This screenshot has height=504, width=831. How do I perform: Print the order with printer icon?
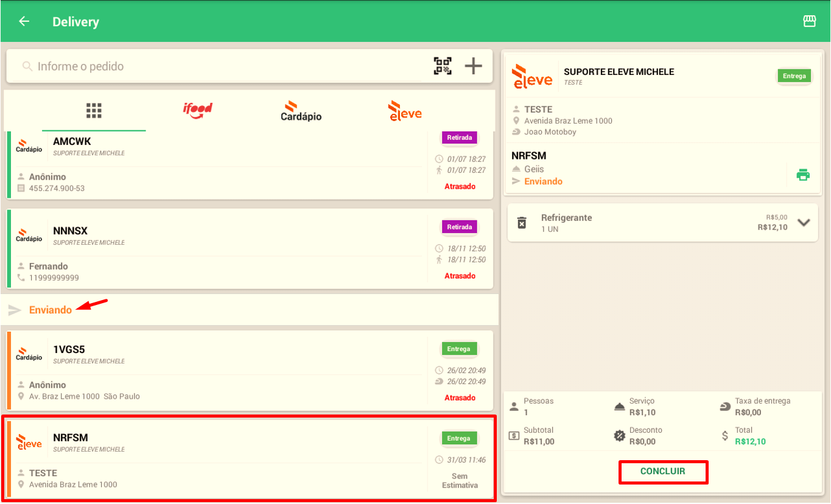(x=803, y=175)
